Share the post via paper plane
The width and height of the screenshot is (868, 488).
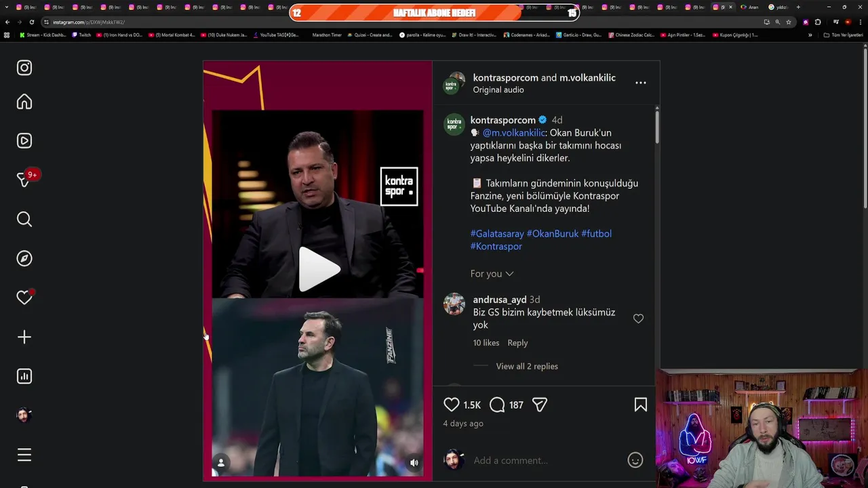(x=540, y=405)
